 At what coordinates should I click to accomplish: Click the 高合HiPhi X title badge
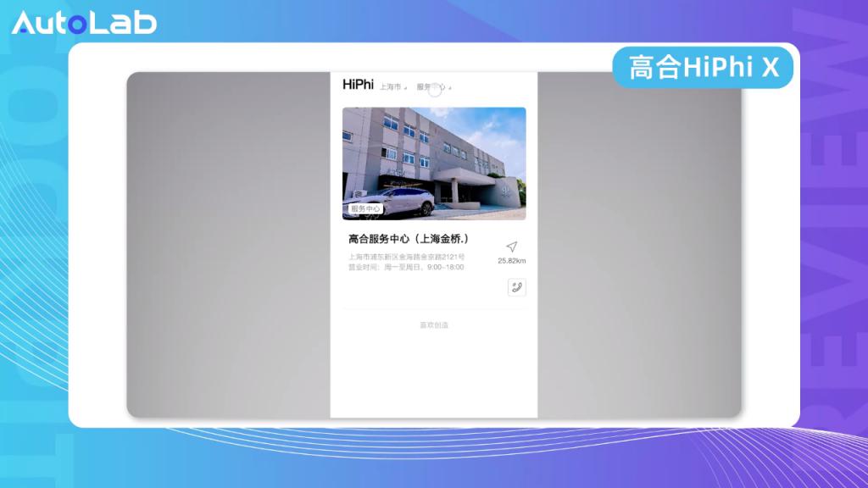tap(703, 68)
